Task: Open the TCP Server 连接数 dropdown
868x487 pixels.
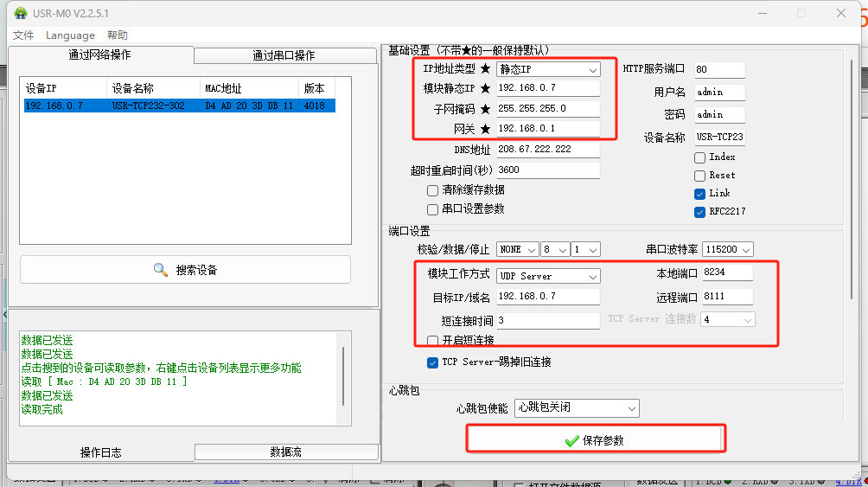Action: (x=727, y=320)
